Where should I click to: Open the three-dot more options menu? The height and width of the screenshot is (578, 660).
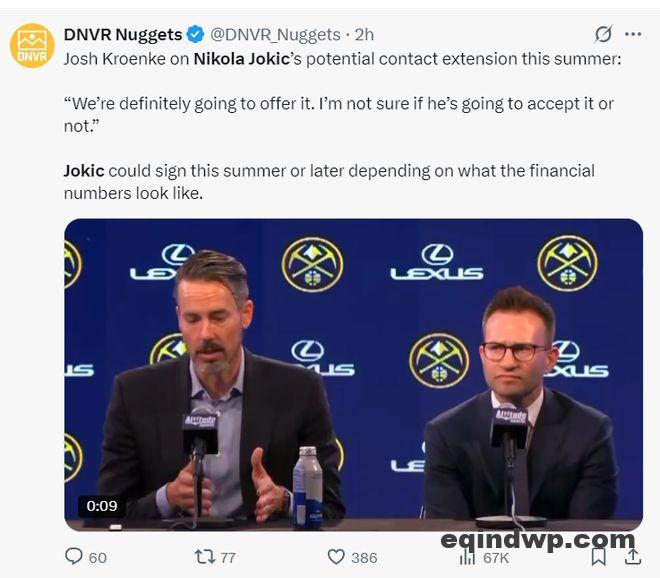pos(633,34)
